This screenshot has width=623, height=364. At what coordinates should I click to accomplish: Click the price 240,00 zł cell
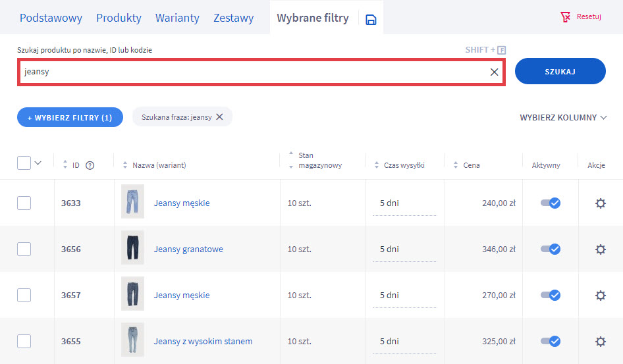coord(499,203)
